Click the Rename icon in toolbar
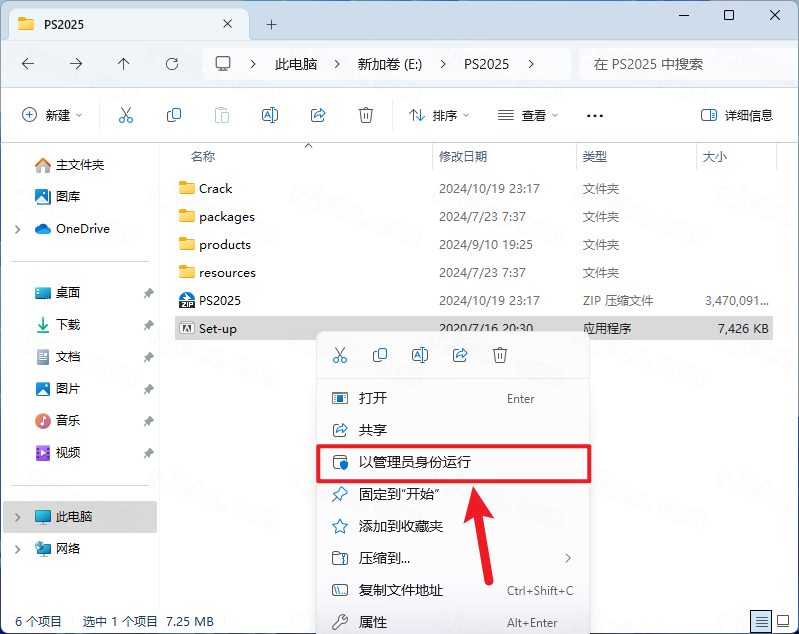 pos(270,115)
